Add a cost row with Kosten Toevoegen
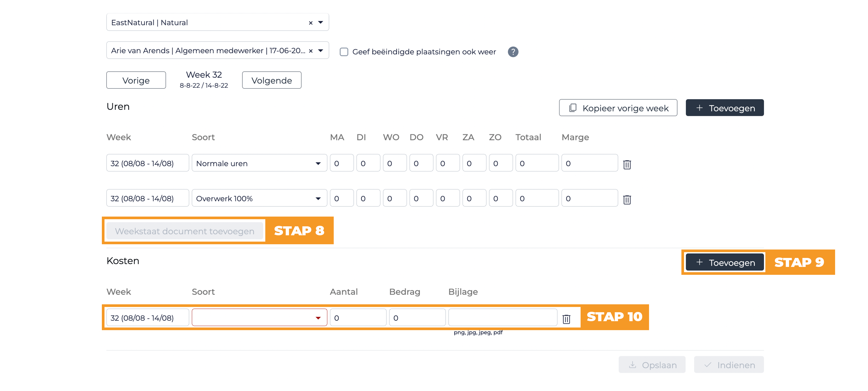Image resolution: width=868 pixels, height=391 pixels. 725,262
